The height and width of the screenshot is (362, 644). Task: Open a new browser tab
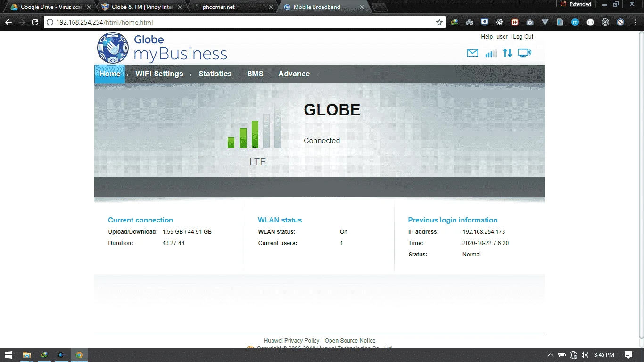[x=379, y=7]
